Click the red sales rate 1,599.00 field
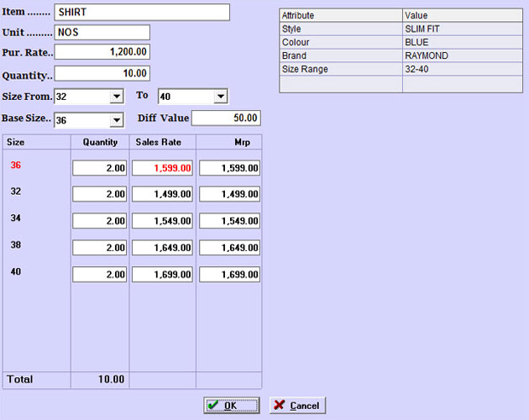 click(x=163, y=168)
